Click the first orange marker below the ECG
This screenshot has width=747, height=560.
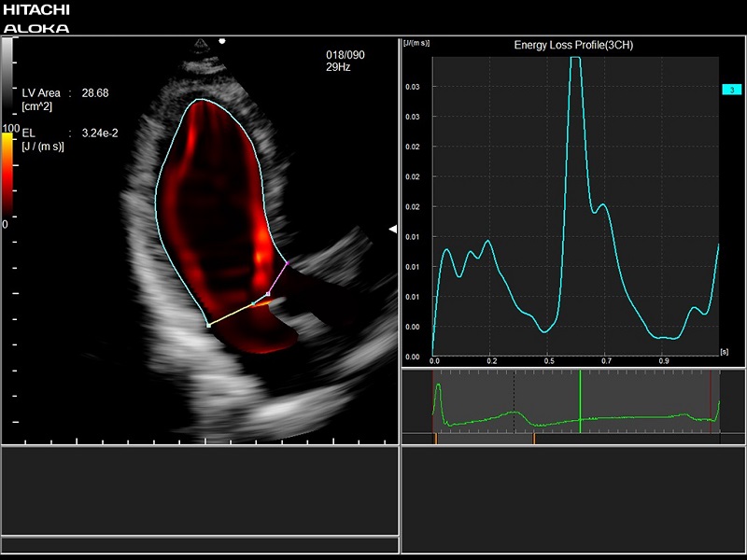[435, 437]
